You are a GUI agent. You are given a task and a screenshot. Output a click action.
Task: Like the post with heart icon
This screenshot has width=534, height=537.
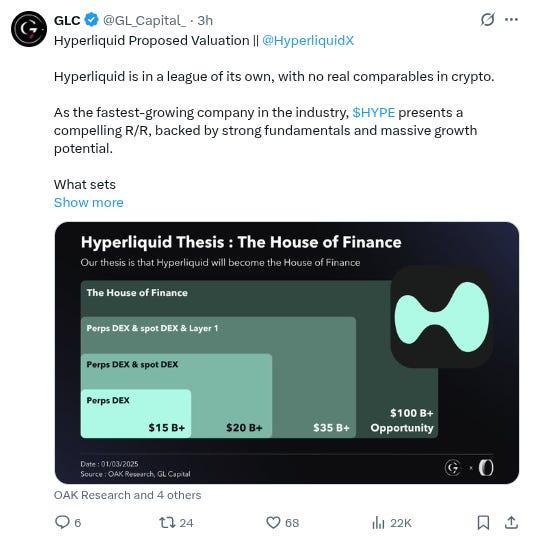pyautogui.click(x=273, y=522)
